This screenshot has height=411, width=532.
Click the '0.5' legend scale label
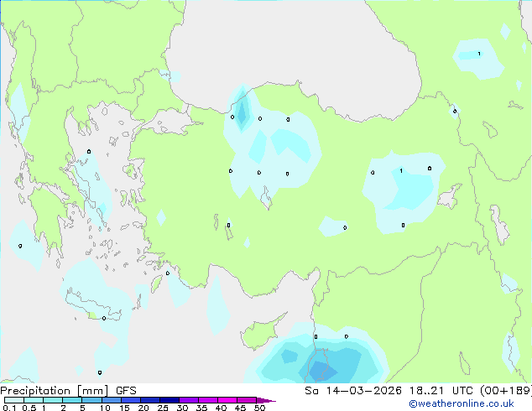click(29, 408)
